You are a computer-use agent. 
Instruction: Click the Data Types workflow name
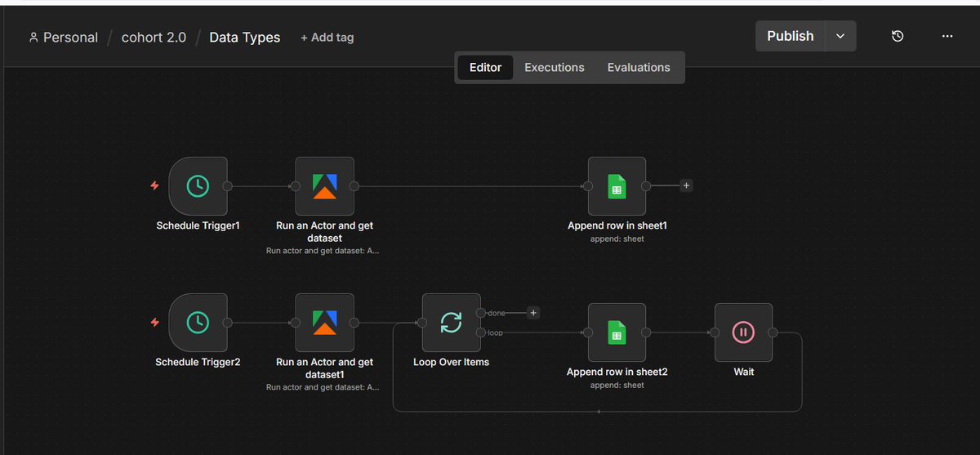(x=245, y=38)
